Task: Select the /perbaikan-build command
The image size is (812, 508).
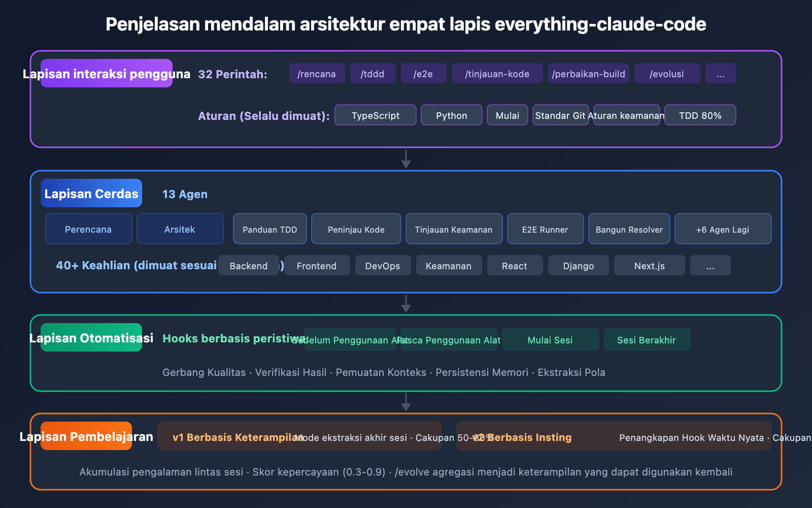Action: 588,73
